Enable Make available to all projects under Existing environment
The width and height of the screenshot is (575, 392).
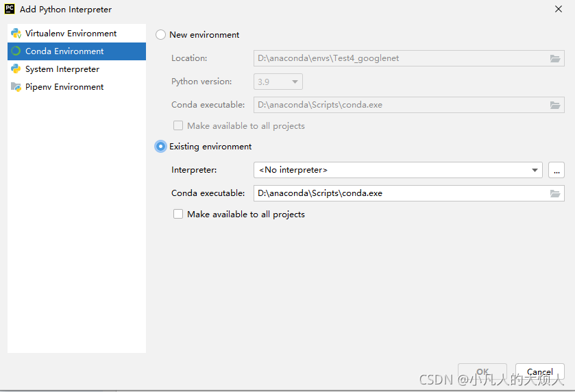click(178, 214)
